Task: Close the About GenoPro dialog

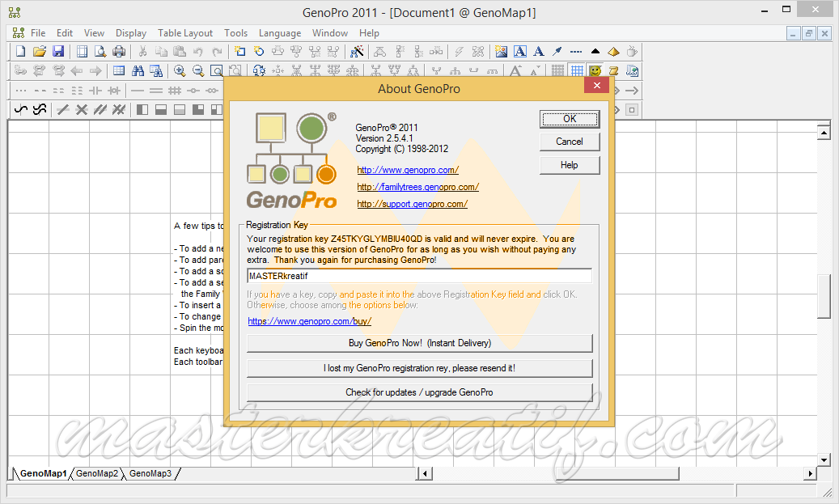Action: (596, 85)
